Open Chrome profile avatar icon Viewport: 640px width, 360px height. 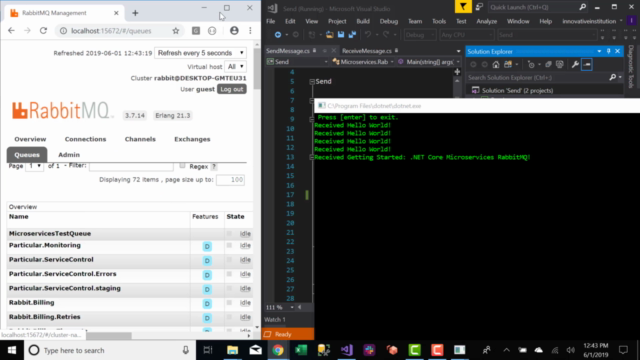(x=234, y=31)
